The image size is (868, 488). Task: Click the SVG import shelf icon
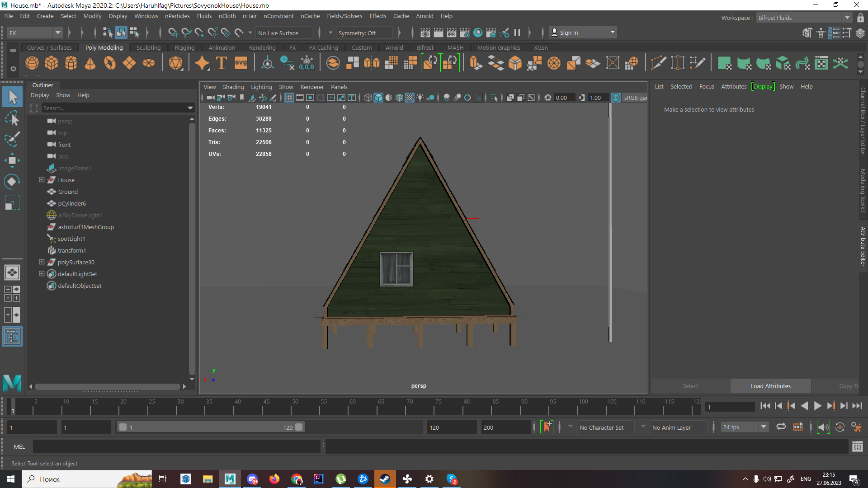(241, 63)
